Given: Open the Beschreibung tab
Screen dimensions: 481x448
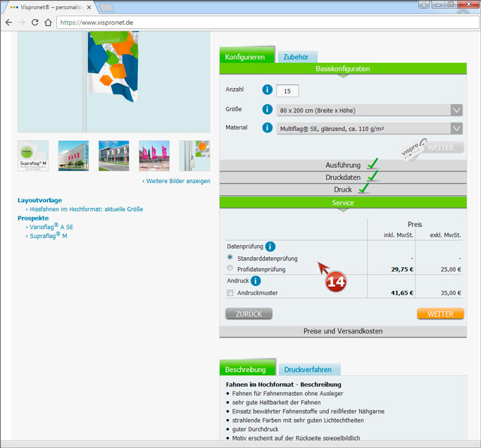Looking at the screenshot, I should coord(247,368).
